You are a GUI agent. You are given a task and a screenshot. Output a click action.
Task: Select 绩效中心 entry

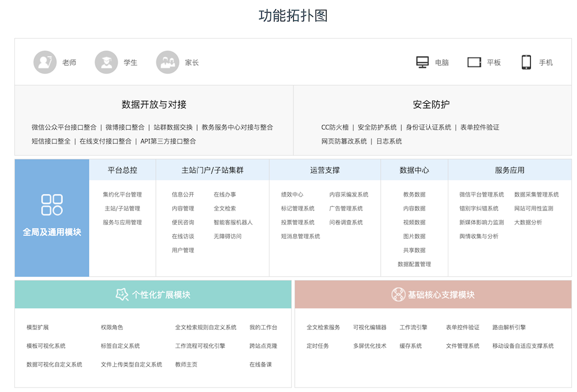tap(292, 194)
